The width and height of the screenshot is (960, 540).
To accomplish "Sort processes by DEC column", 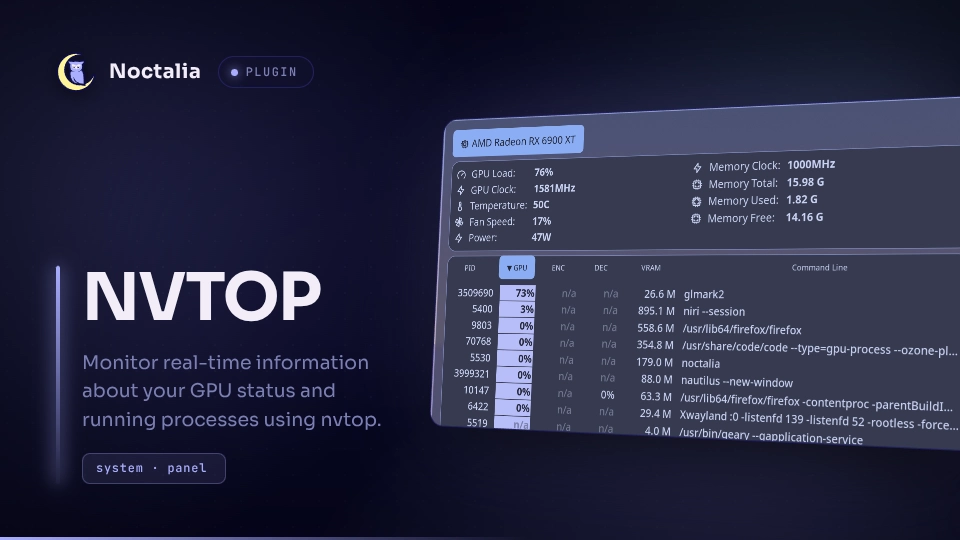I will pyautogui.click(x=601, y=268).
